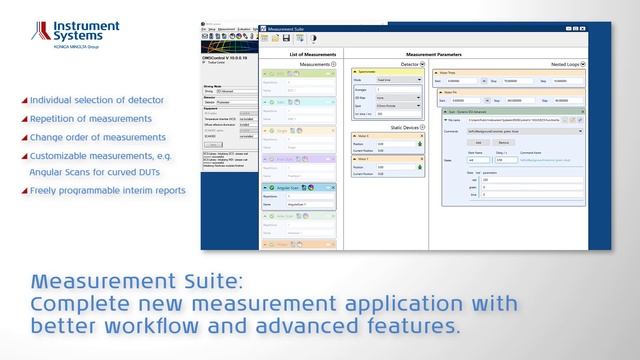Click the add icon next to Measurements heading
640x360 pixels.
(333, 64)
